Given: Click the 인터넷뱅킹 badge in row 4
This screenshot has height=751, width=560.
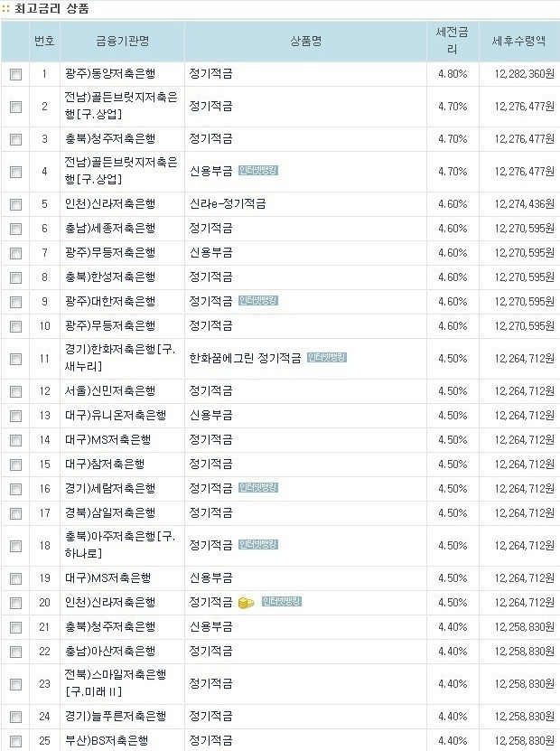Looking at the screenshot, I should coord(258,171).
